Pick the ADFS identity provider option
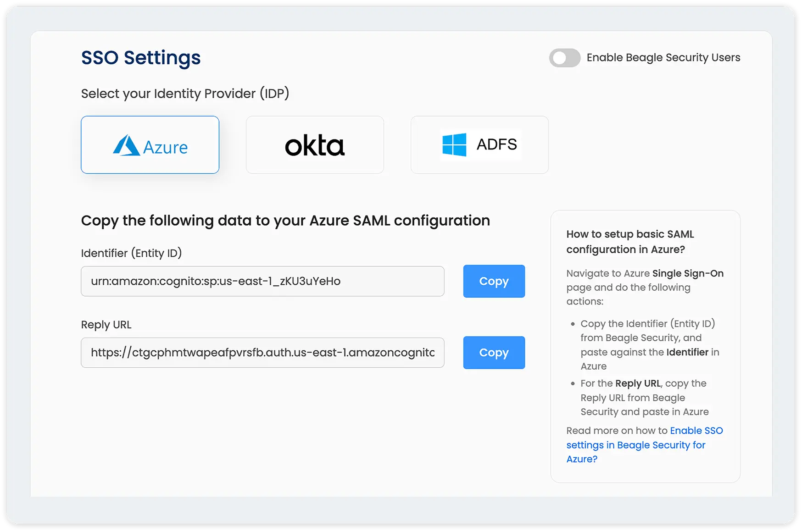 (x=479, y=144)
